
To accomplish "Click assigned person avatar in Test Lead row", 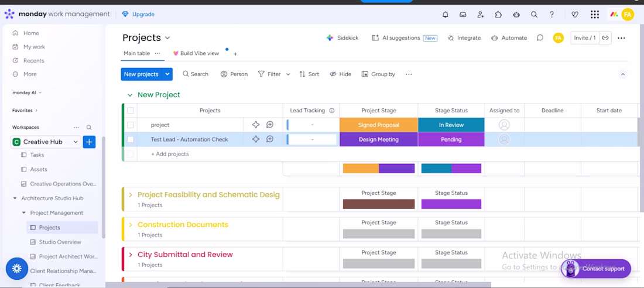I will 504,139.
